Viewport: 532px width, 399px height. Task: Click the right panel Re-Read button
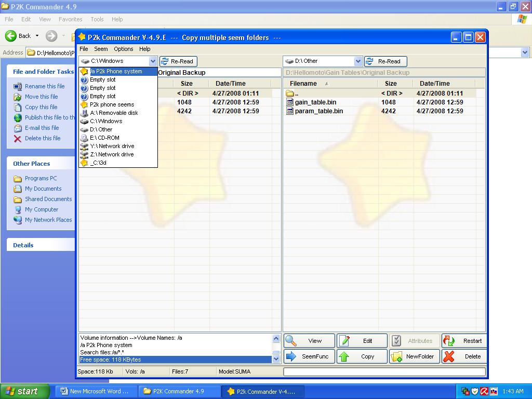click(x=385, y=61)
